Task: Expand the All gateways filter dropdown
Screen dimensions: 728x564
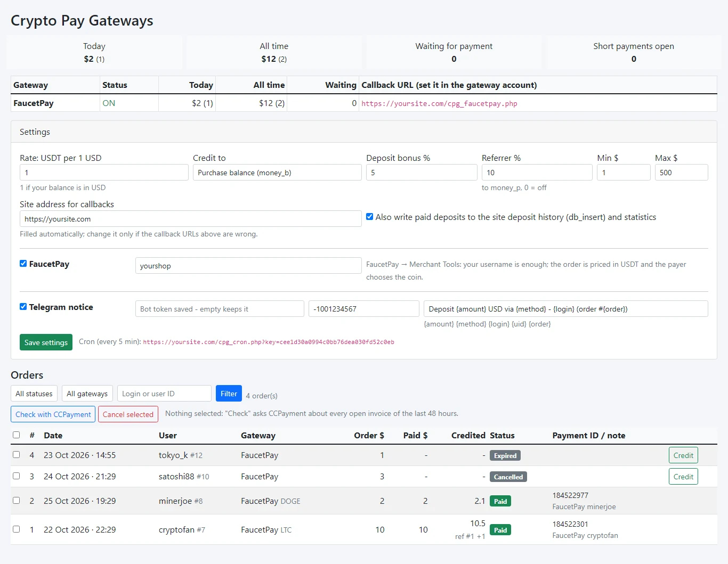Action: click(x=87, y=394)
